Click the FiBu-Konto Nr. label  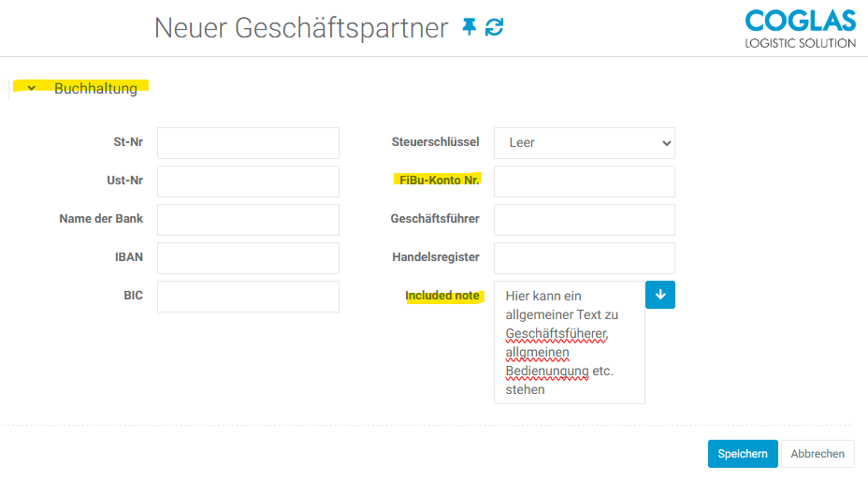439,180
